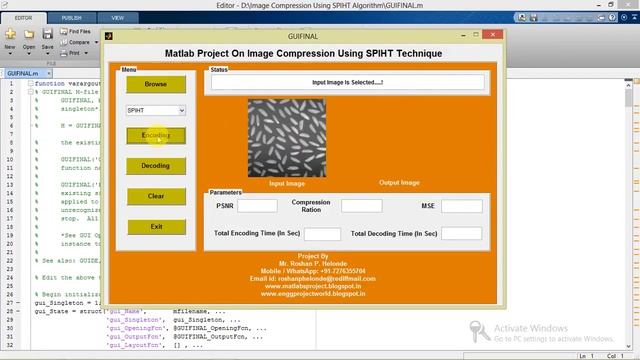Click www.matlabsproject.blogspot.in text
The height and width of the screenshot is (360, 640).
313,286
